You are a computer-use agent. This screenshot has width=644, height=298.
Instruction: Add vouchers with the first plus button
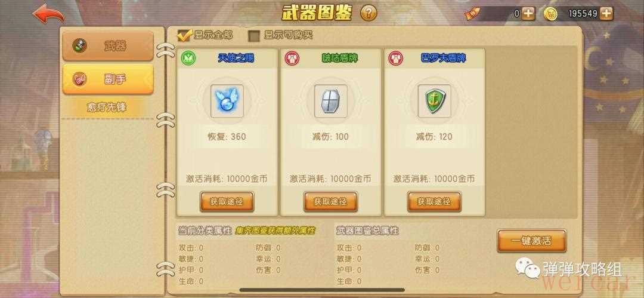[528, 14]
